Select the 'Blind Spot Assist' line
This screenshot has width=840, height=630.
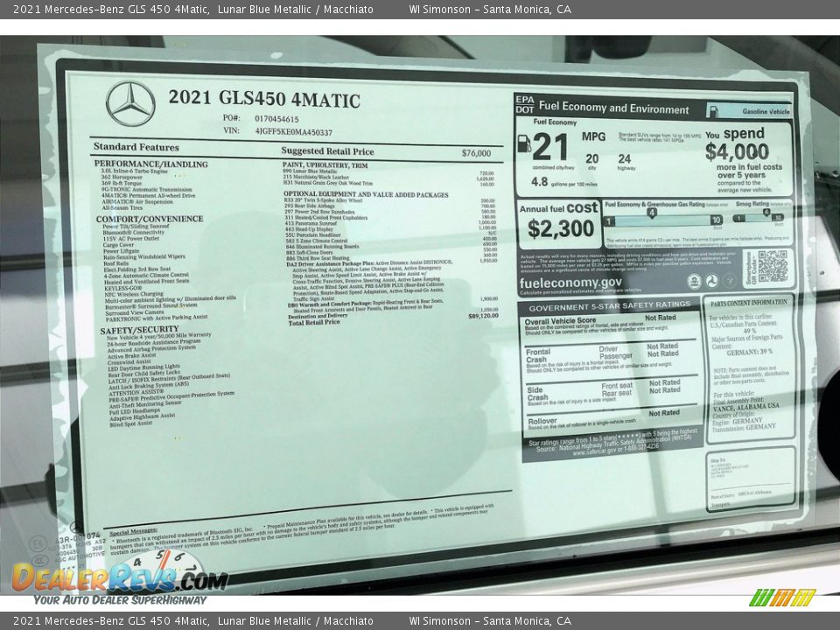point(130,423)
